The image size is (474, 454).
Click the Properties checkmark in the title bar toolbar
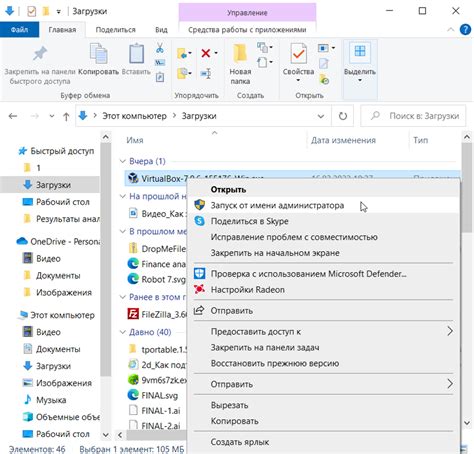tap(31, 11)
